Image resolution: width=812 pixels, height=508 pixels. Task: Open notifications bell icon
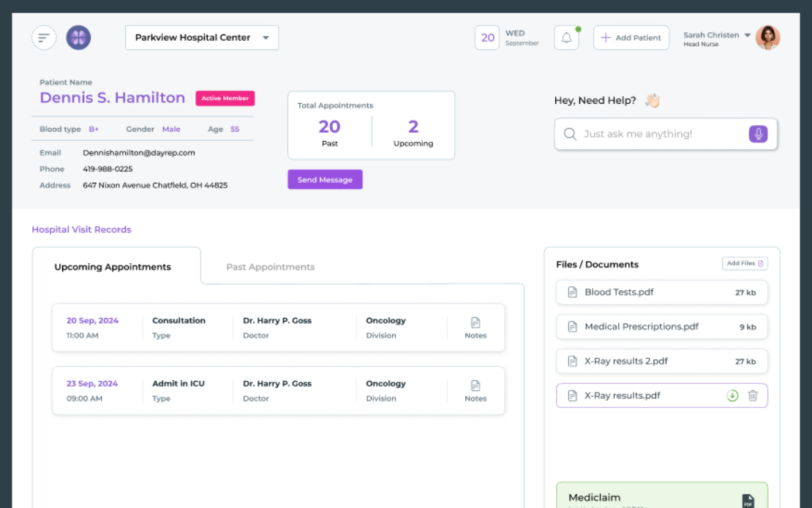[566, 38]
